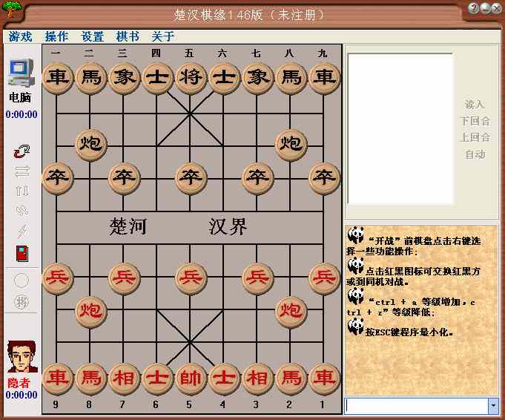Screen dimensions: 505x420
Task: Click the lightning bolt icon in sidebar
Action: coord(22,232)
